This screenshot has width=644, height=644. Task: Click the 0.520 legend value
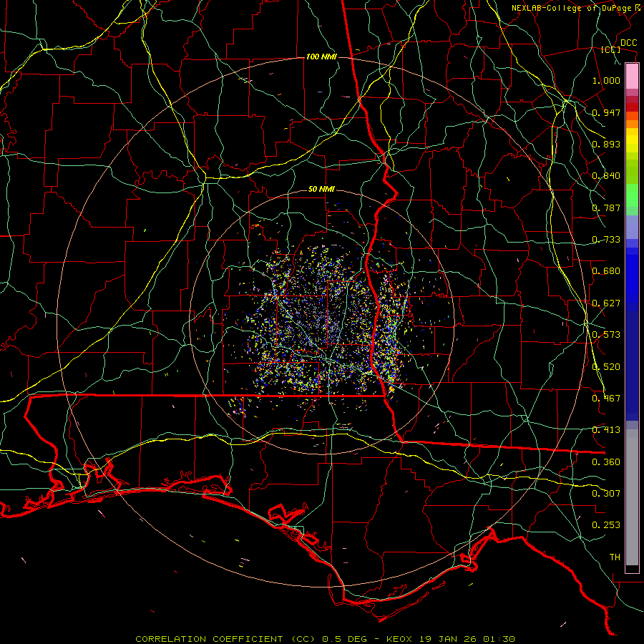click(606, 367)
